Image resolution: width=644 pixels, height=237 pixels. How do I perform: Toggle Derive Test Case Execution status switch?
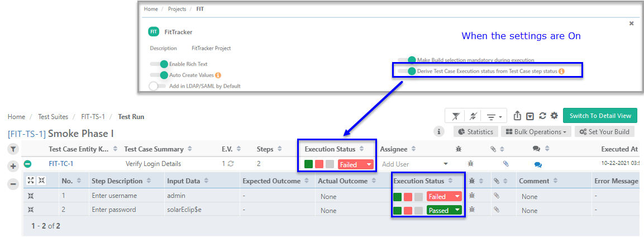(407, 71)
